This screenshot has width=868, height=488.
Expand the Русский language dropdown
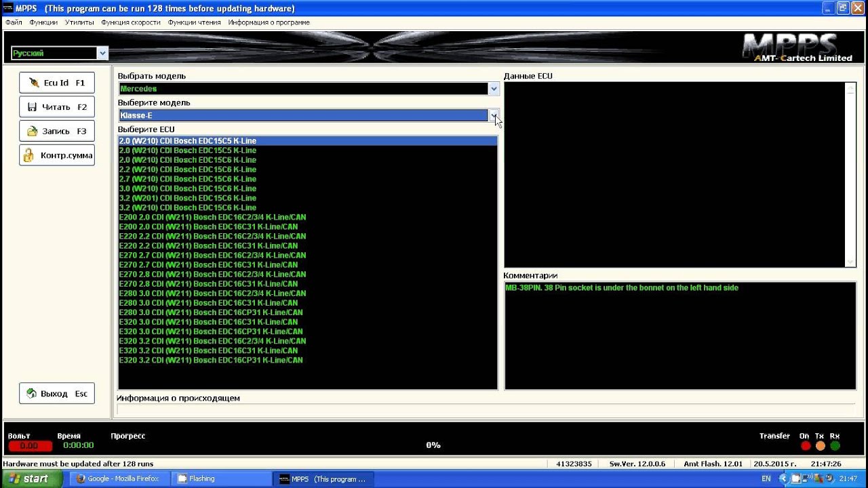(102, 53)
